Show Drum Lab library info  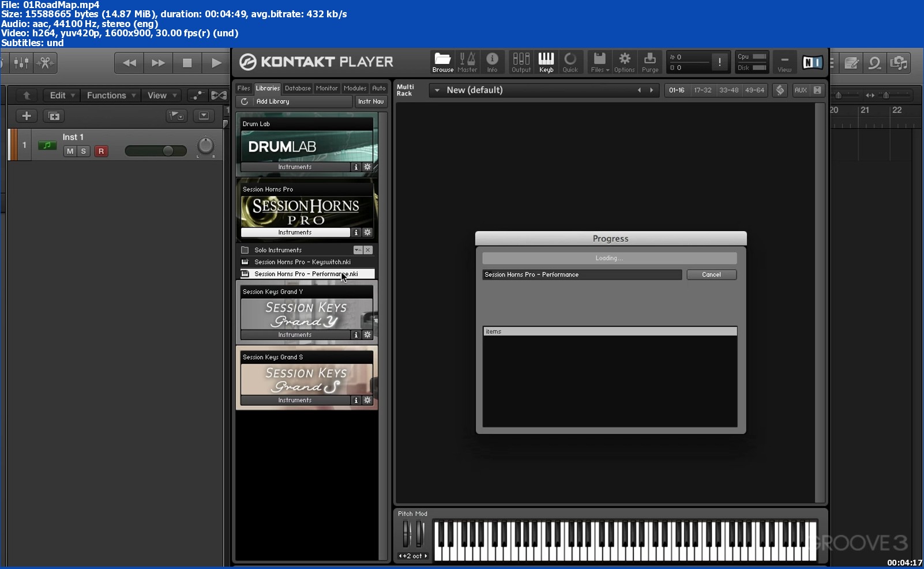click(x=356, y=167)
